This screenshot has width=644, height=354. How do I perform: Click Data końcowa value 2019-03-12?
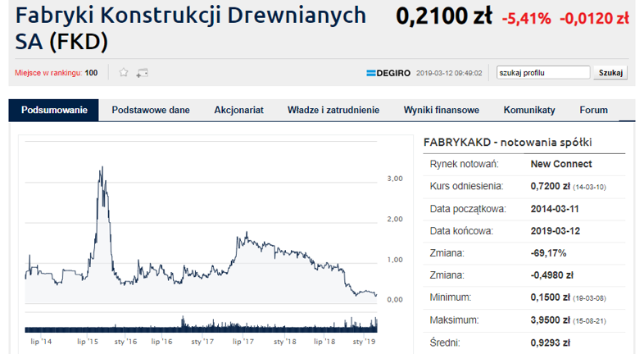click(x=556, y=231)
